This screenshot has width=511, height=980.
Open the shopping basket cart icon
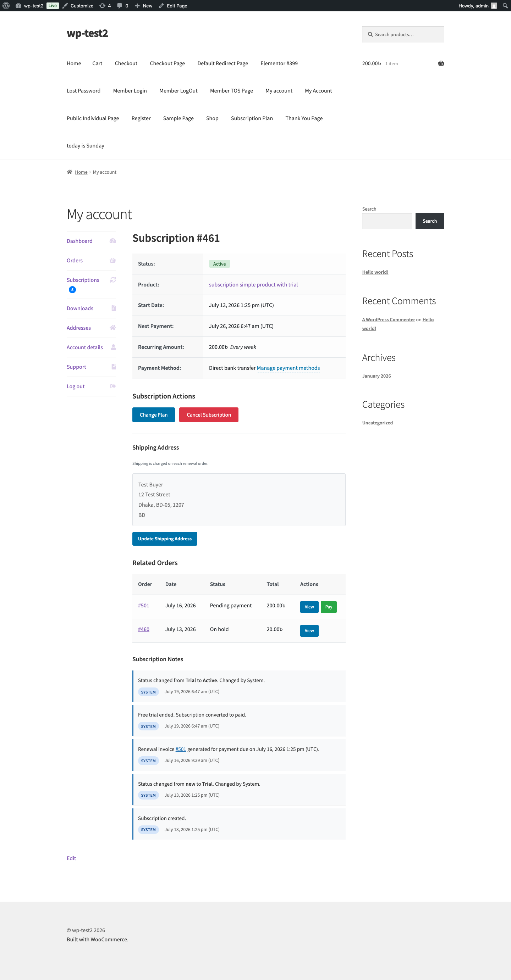[x=441, y=63]
